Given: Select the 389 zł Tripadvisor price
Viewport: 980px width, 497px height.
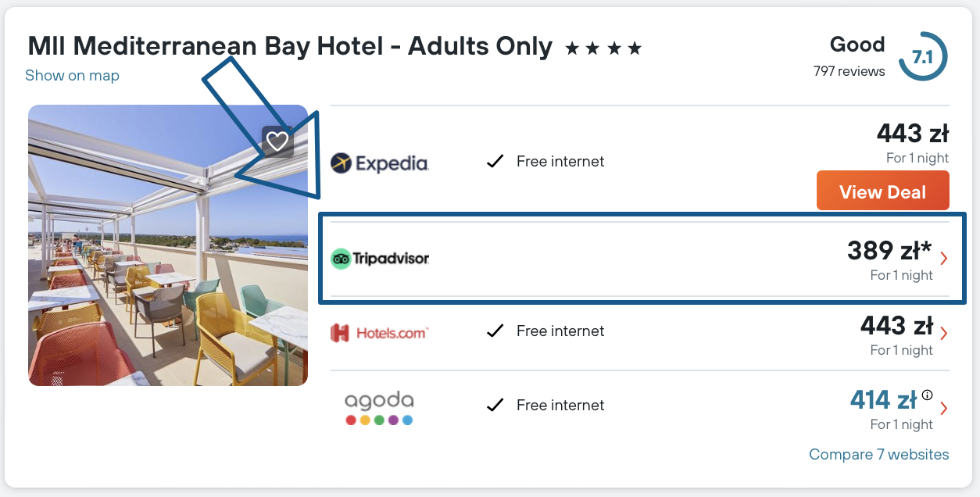Looking at the screenshot, I should tap(889, 251).
